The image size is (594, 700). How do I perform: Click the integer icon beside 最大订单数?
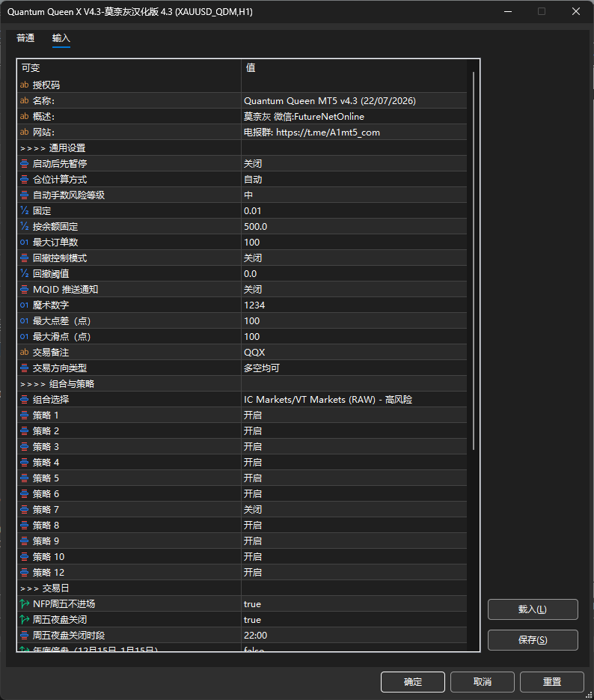25,243
